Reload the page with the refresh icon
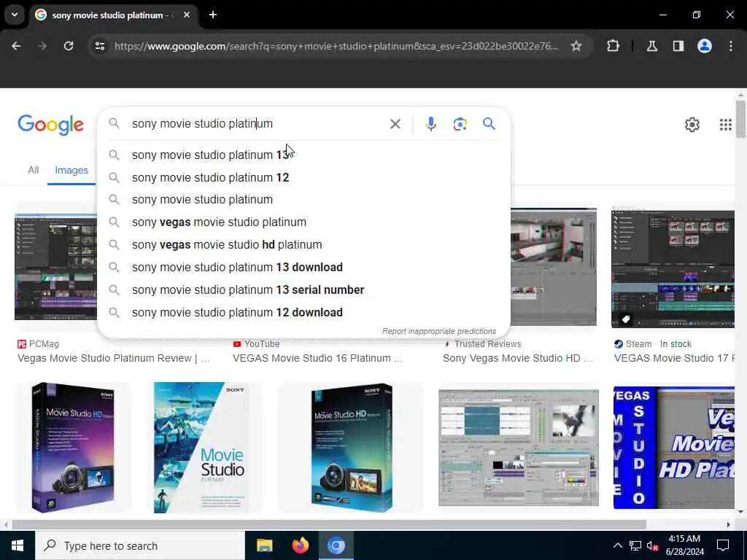 pyautogui.click(x=69, y=46)
